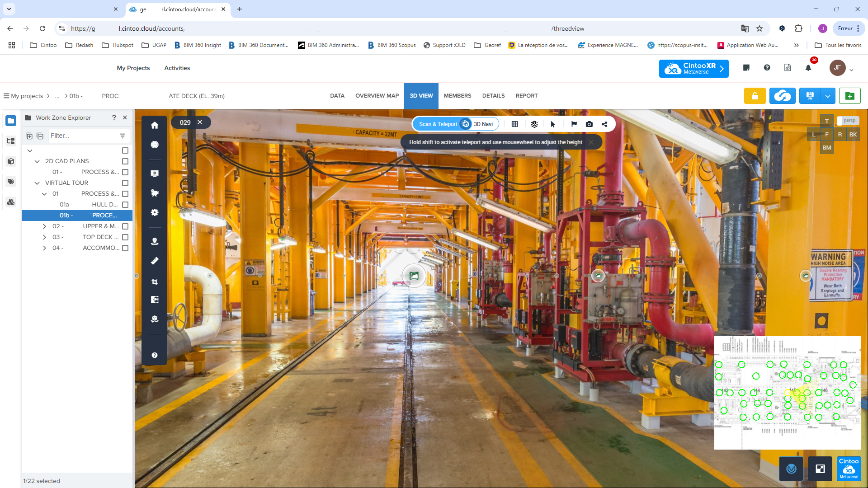This screenshot has width=868, height=488.
Task: Click the share icon in viewer toolbar
Action: point(604,124)
